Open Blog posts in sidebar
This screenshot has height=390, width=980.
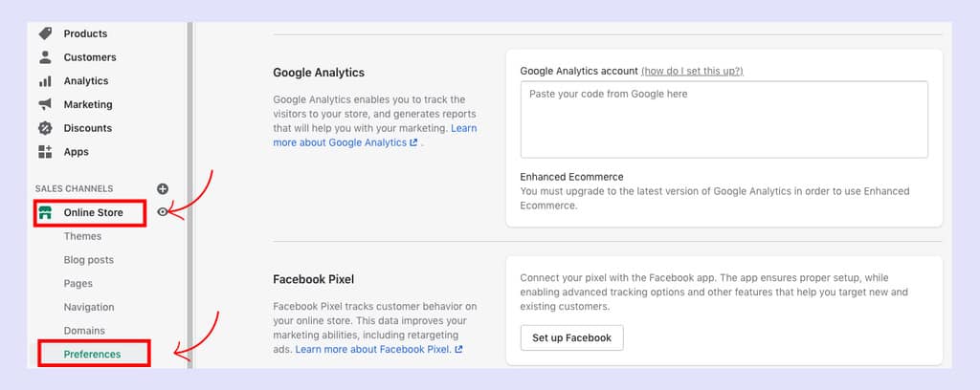click(x=89, y=260)
